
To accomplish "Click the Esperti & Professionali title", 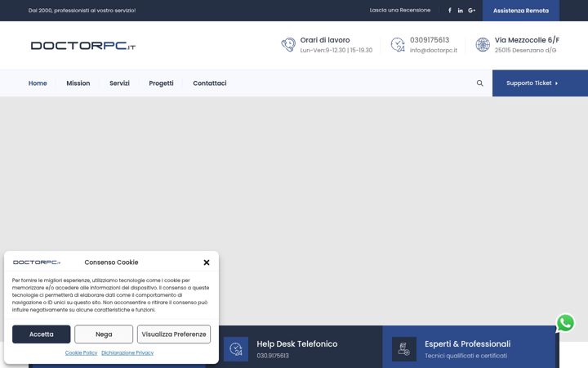I will (x=468, y=343).
